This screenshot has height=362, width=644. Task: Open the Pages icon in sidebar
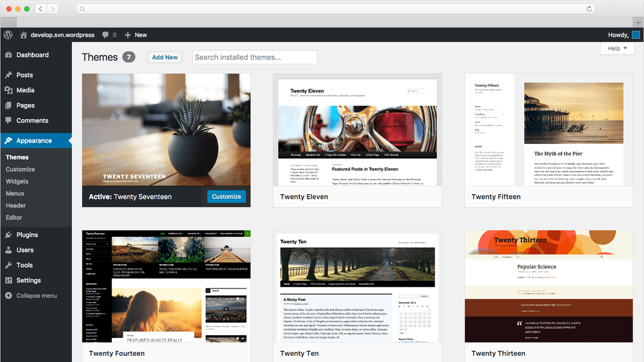9,105
